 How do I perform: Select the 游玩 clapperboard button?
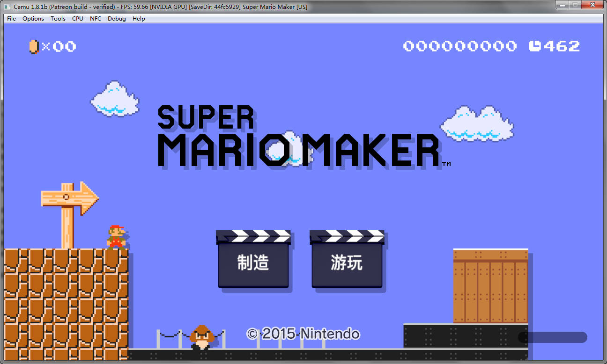(347, 259)
